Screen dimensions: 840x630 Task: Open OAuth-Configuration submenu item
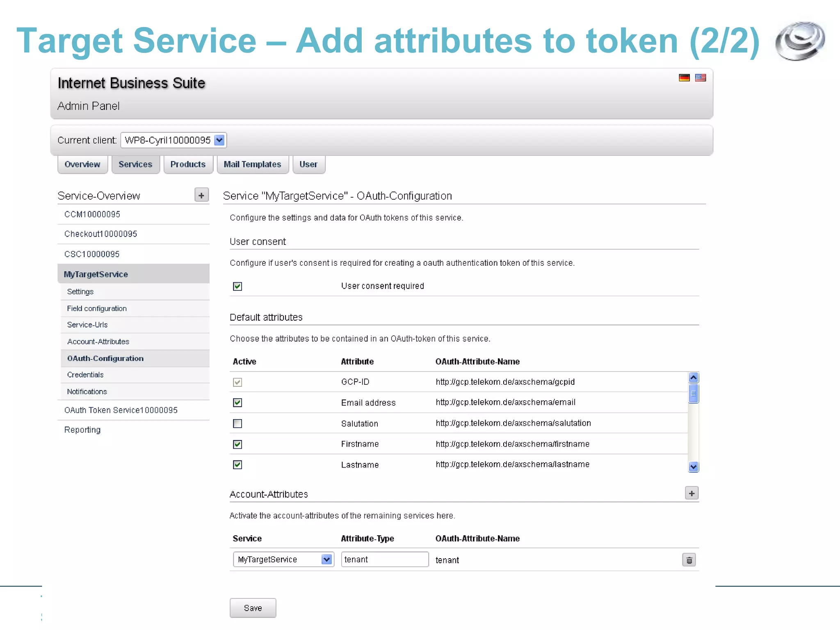[135, 358]
